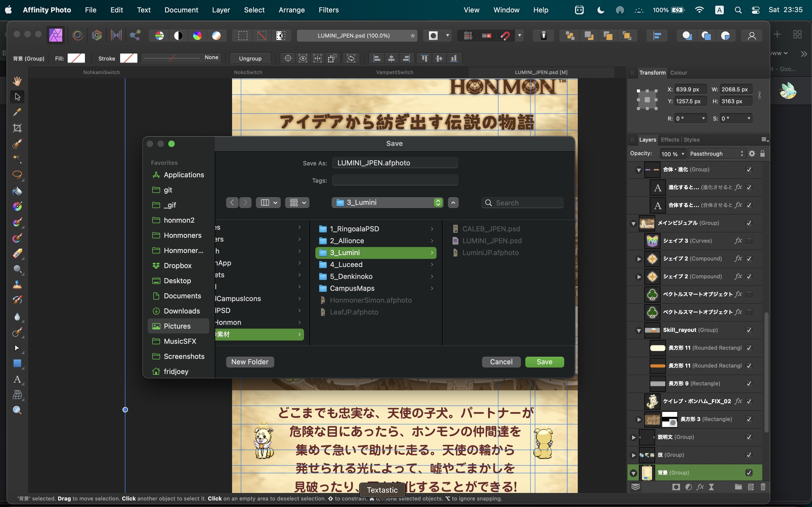
Task: Click the stroke width line control
Action: click(x=181, y=58)
